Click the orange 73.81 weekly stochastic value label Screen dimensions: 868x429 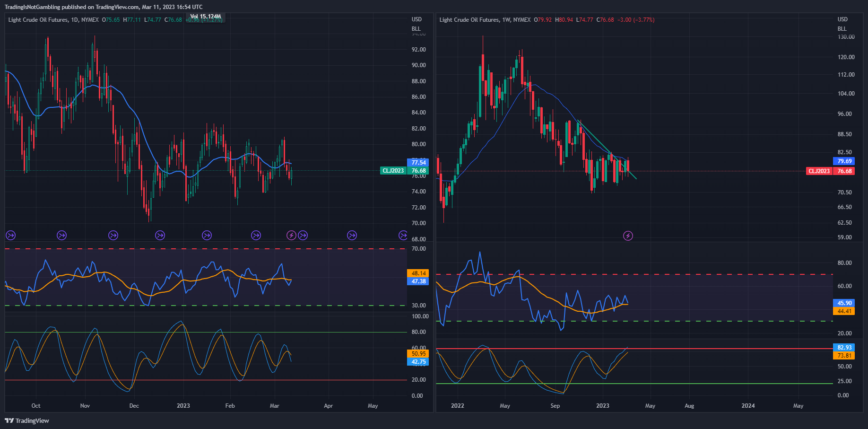point(844,356)
